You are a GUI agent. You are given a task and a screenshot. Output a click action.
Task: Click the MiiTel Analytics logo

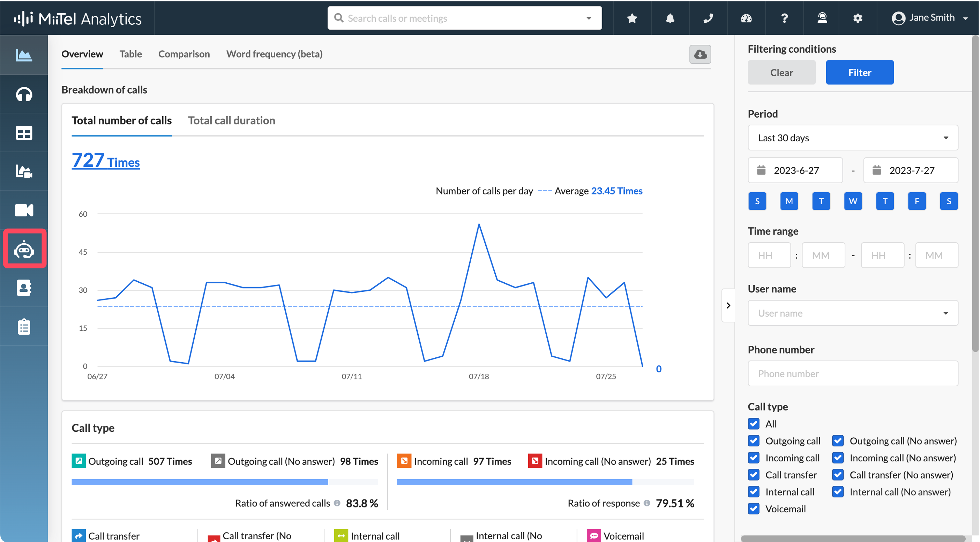tap(77, 18)
